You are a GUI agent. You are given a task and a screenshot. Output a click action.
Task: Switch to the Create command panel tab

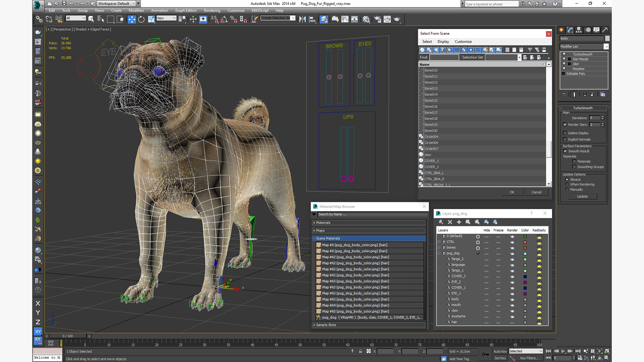[x=561, y=30]
